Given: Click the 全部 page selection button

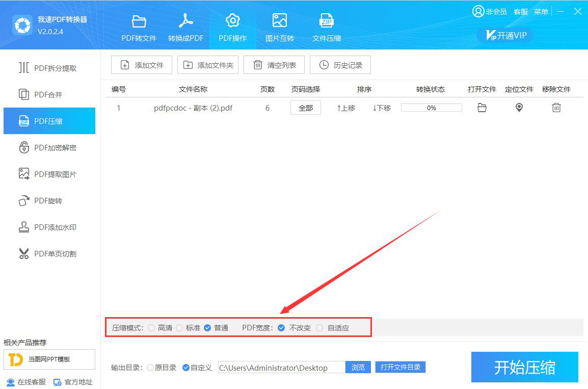Looking at the screenshot, I should coord(306,108).
